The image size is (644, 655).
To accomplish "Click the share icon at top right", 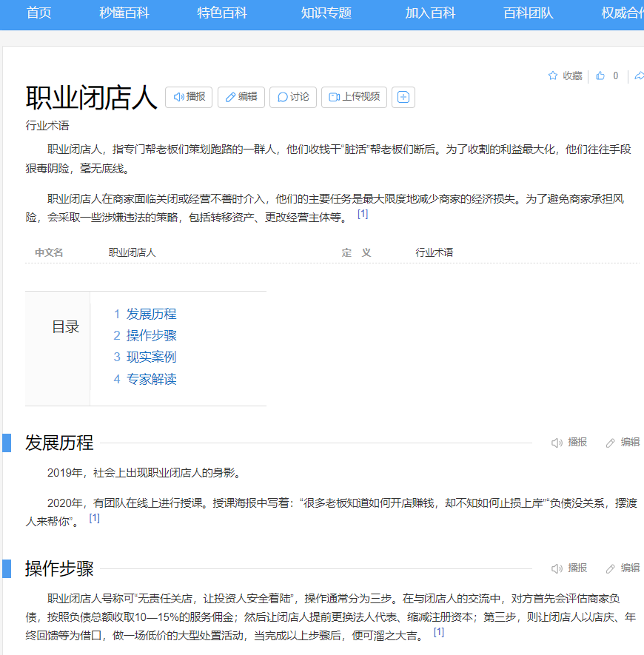I will (x=638, y=76).
